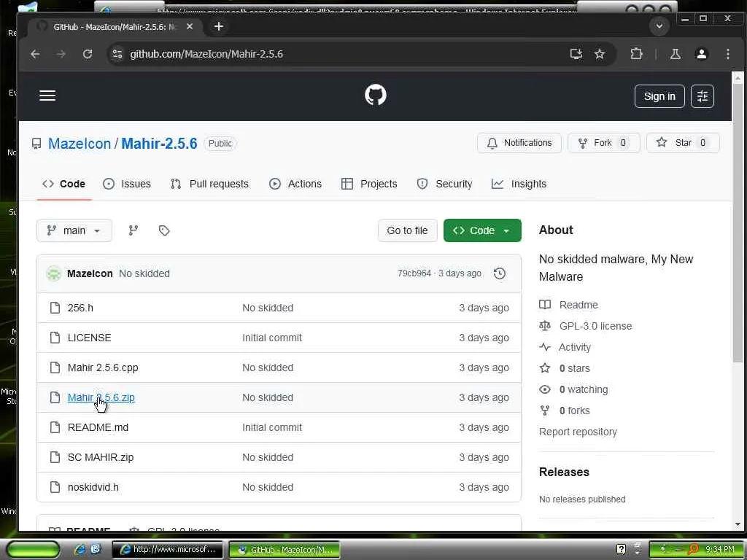Switch to the Actions tab
This screenshot has width=747, height=560.
pos(295,184)
